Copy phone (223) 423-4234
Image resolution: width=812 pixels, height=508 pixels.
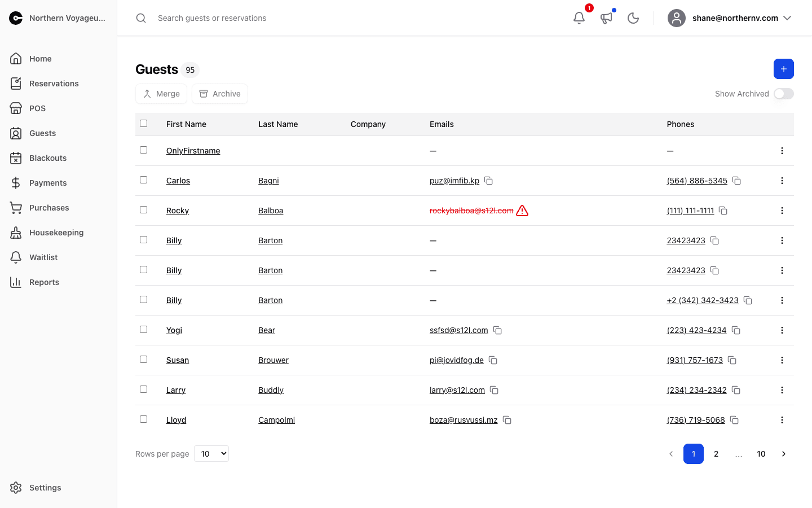point(736,330)
